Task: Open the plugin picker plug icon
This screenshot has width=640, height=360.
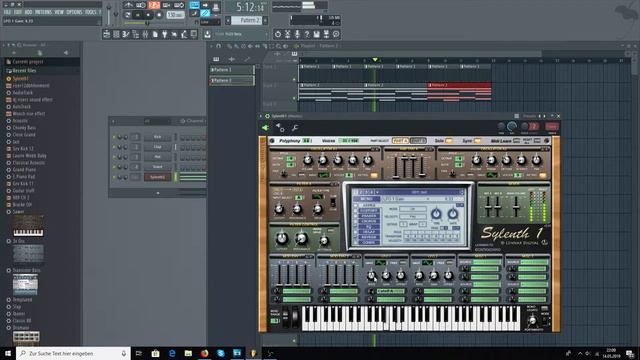Action: [164, 34]
